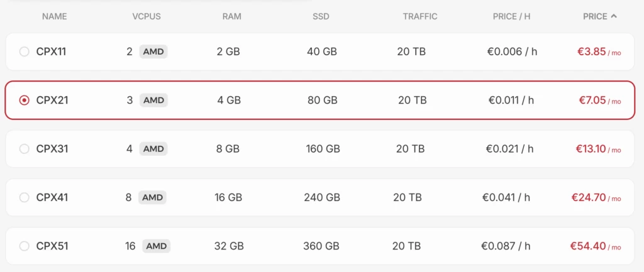
Task: Click the RAM column header
Action: tap(231, 16)
